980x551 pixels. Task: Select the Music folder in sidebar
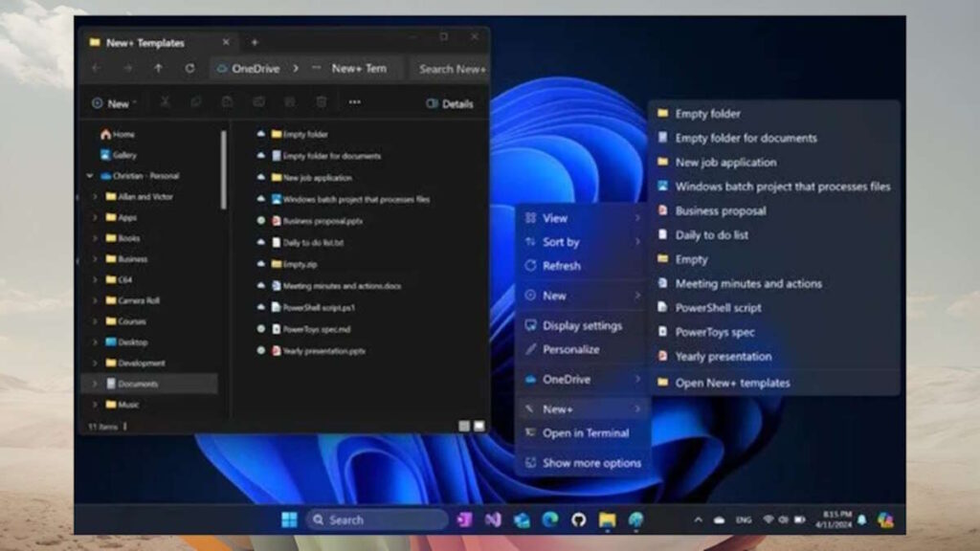(122, 405)
